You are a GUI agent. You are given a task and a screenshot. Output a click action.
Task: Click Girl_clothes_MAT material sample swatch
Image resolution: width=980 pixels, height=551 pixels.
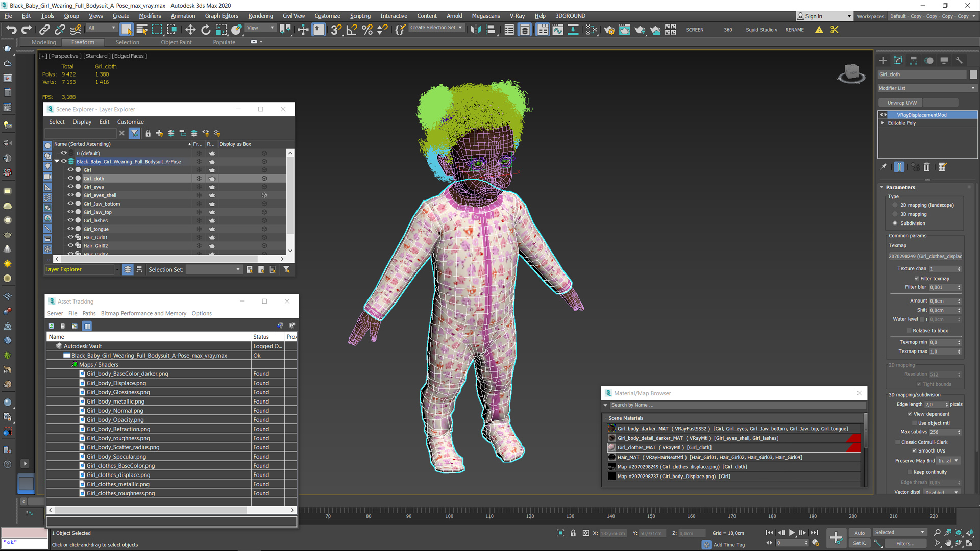(611, 447)
